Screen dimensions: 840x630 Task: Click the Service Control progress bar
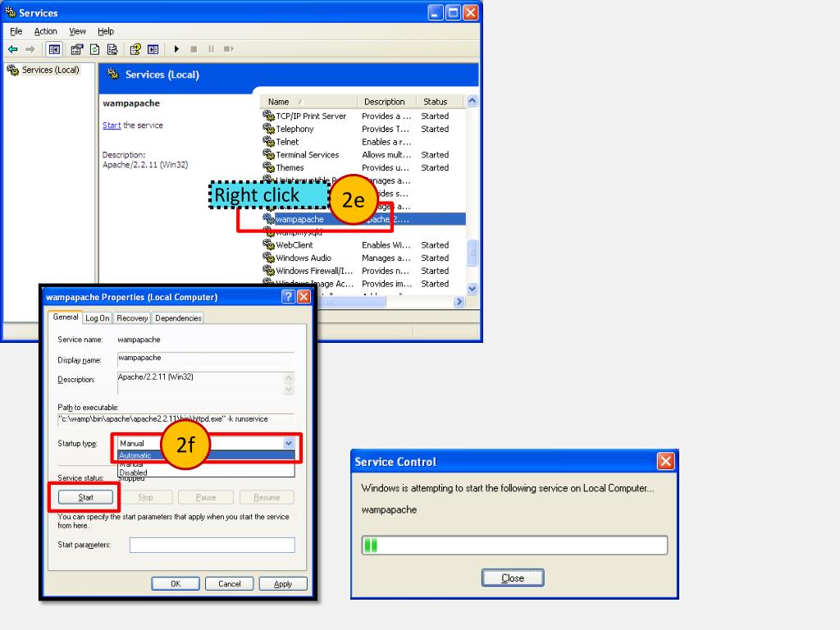(514, 546)
